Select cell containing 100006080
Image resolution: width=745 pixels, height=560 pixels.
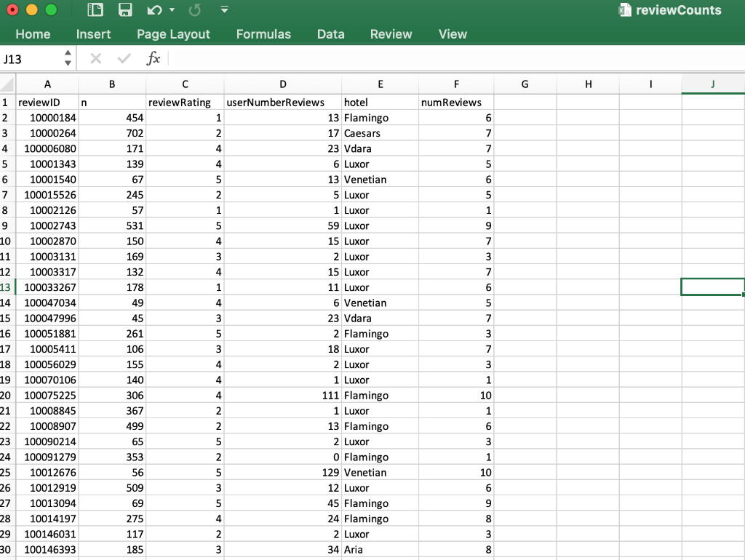coord(47,148)
